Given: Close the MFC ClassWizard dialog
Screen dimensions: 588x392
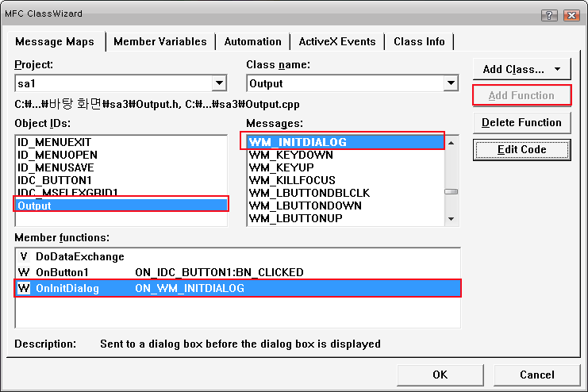Looking at the screenshot, I should tap(571, 15).
